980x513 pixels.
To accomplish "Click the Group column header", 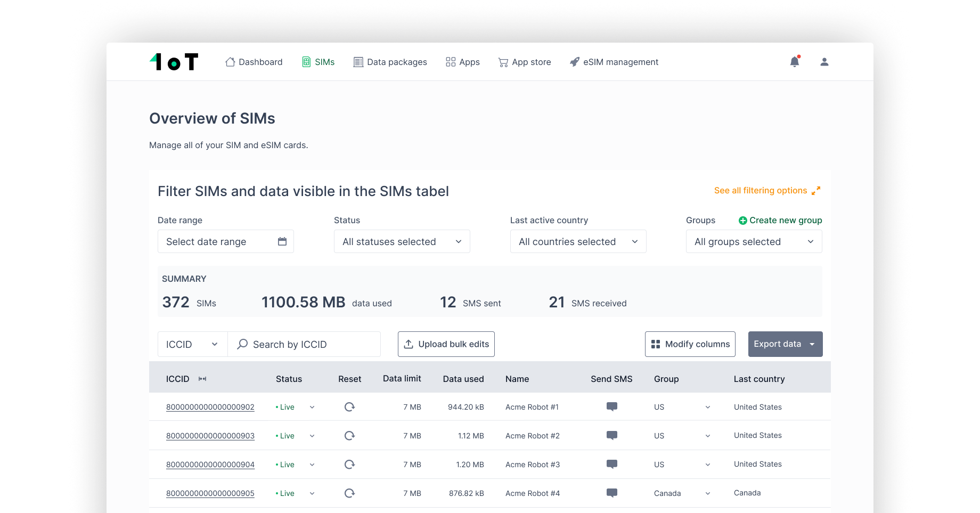I will point(666,379).
